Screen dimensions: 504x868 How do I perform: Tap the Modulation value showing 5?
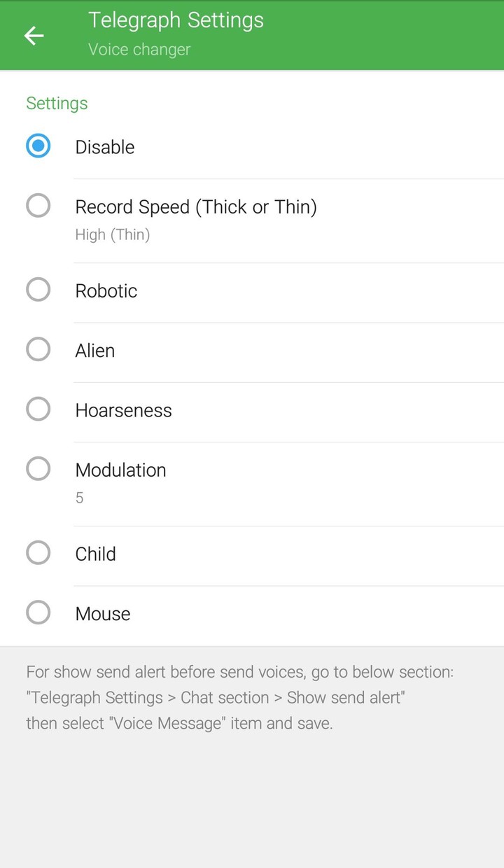(79, 498)
